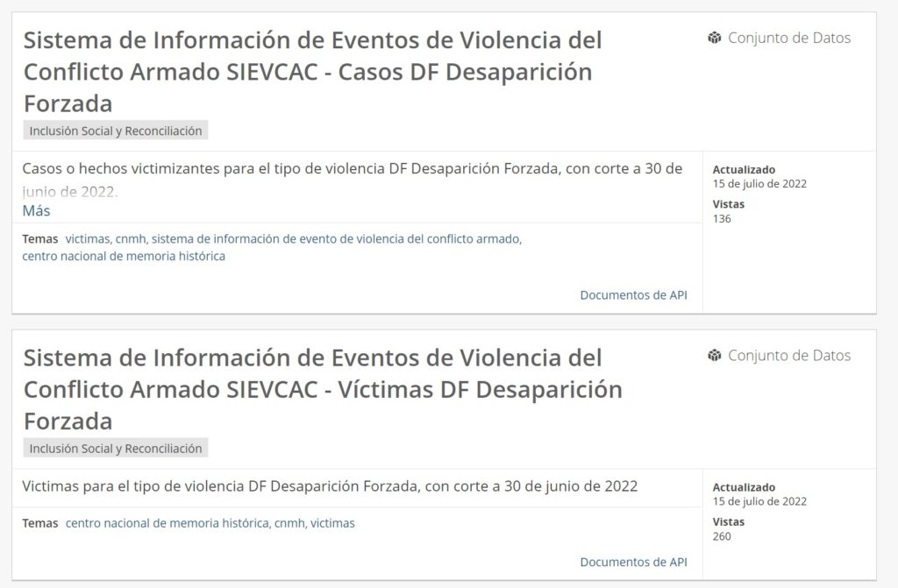Click the 'Temas' label on Víctimas DF card
This screenshot has height=588, width=898.
(40, 523)
